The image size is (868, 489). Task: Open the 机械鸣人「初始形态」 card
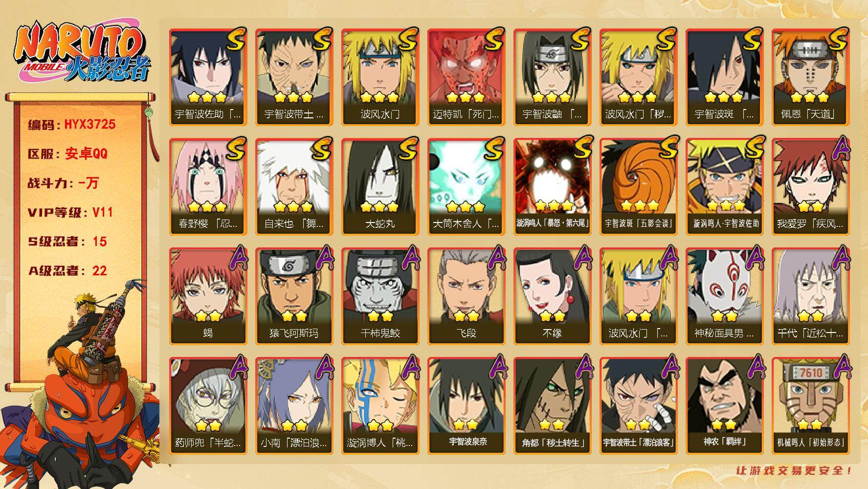tap(810, 405)
